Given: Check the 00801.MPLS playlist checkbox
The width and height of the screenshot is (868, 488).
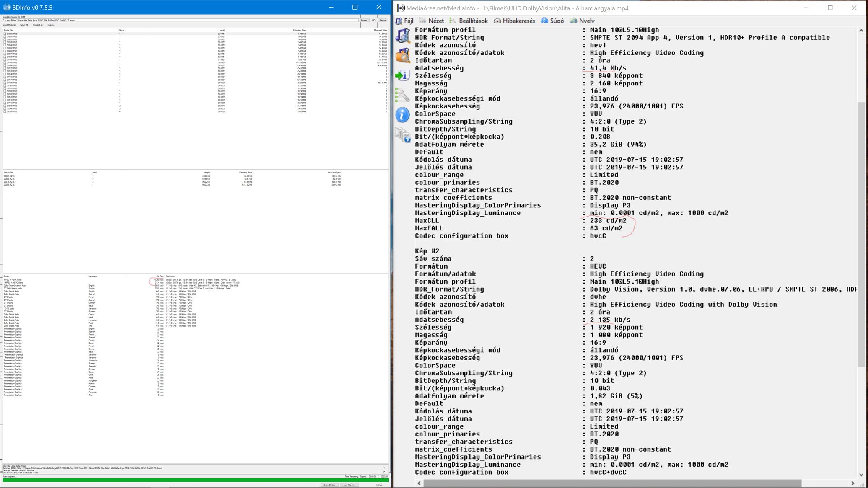Looking at the screenshot, I should [x=5, y=36].
